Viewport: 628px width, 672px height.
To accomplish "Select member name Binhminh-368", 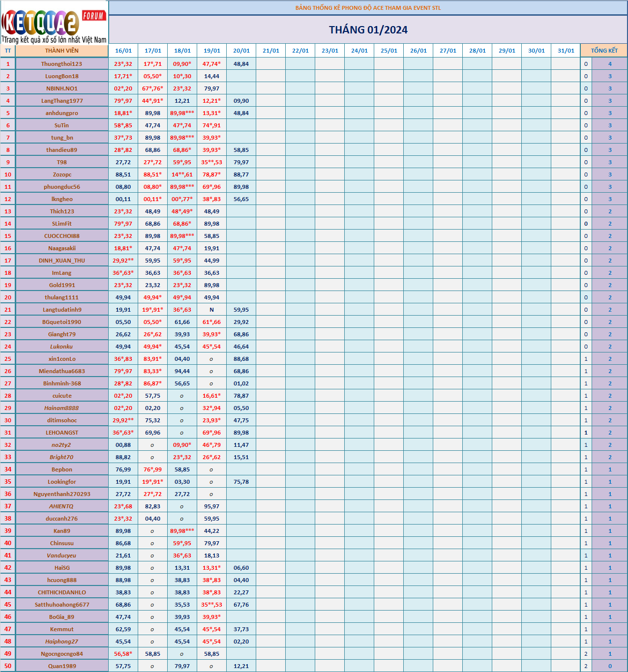I will coord(62,383).
